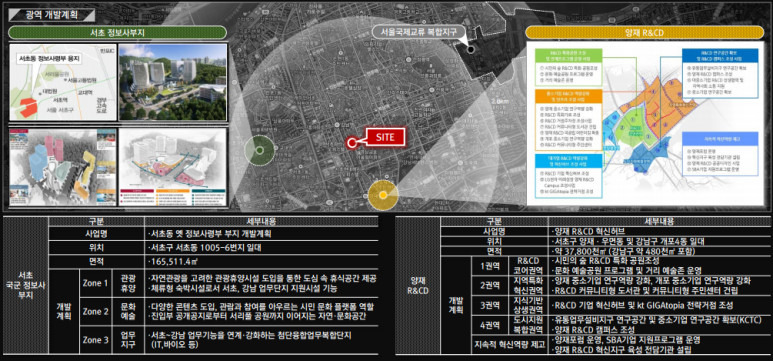Click the 구분 header of the 서초 table
The image size is (773, 361).
(96, 221)
